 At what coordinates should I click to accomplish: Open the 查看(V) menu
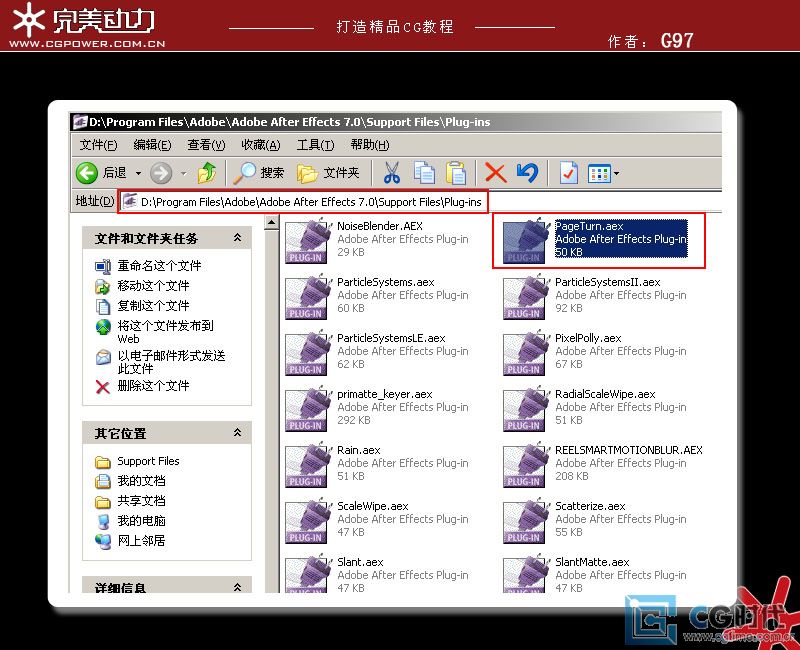click(x=206, y=145)
